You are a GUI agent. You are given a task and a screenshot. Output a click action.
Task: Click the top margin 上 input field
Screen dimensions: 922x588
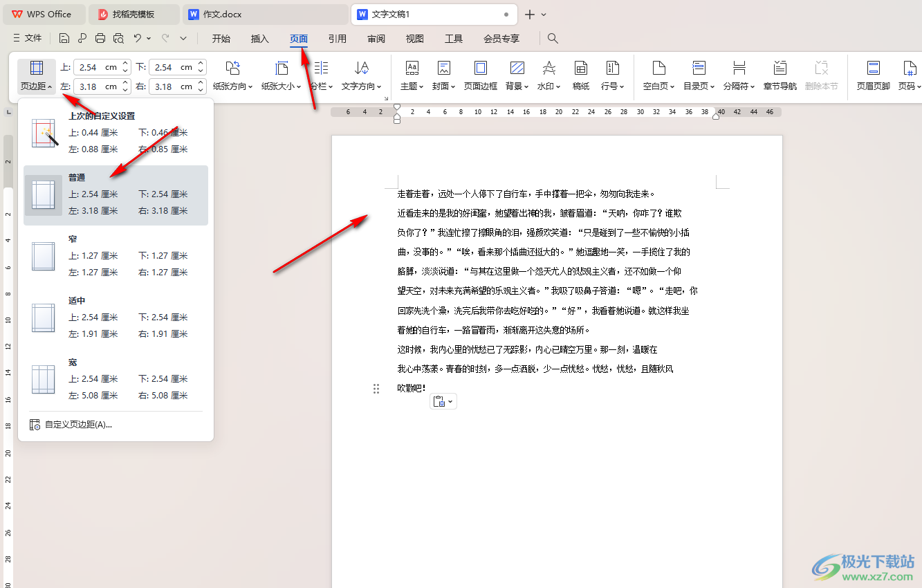pos(97,67)
